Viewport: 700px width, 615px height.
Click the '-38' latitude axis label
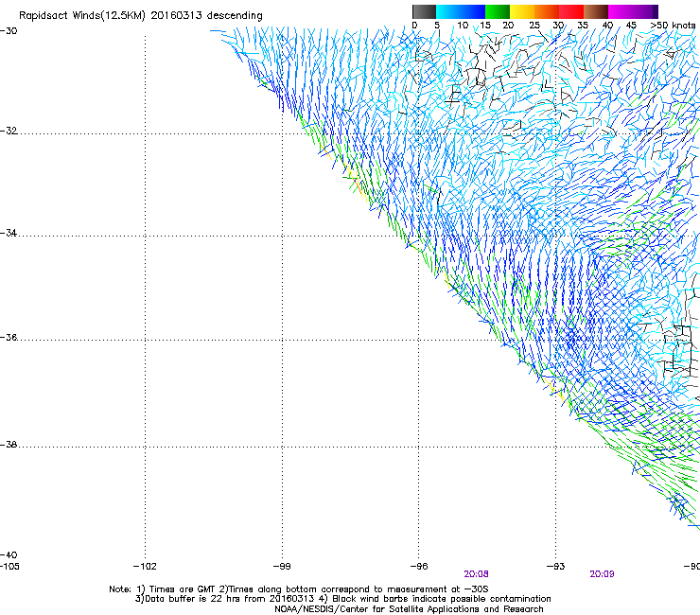(9, 445)
